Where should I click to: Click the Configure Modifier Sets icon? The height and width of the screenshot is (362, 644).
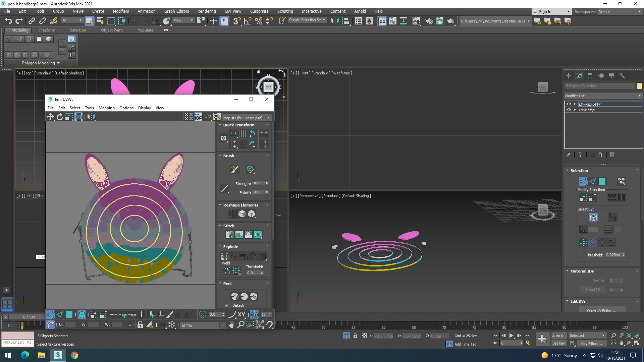click(612, 155)
